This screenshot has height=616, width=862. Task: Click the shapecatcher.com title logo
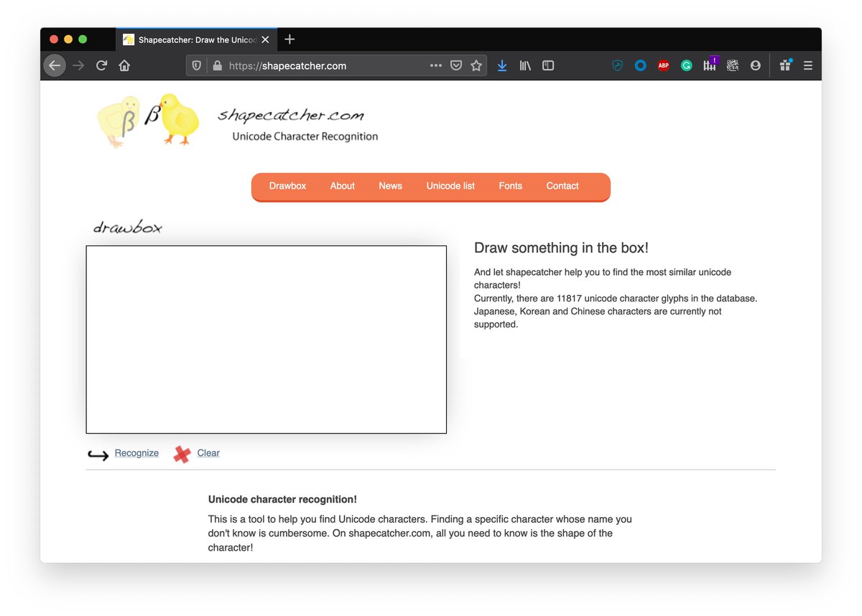(291, 115)
